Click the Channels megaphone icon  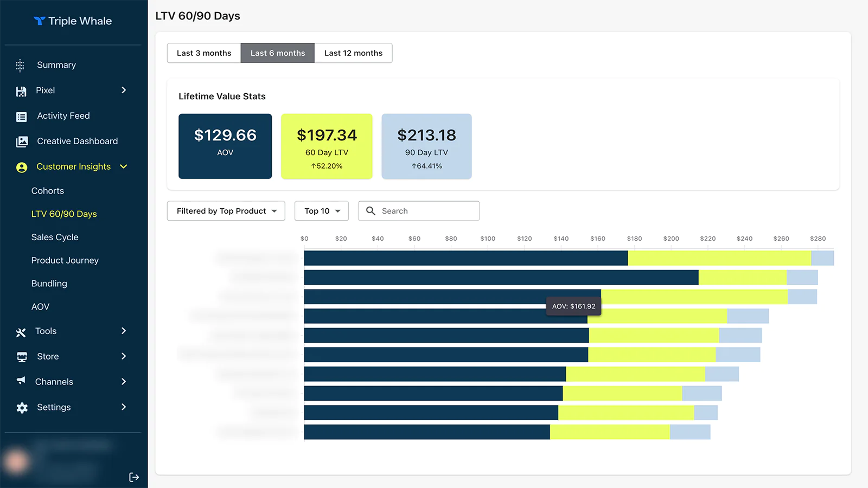tap(21, 381)
